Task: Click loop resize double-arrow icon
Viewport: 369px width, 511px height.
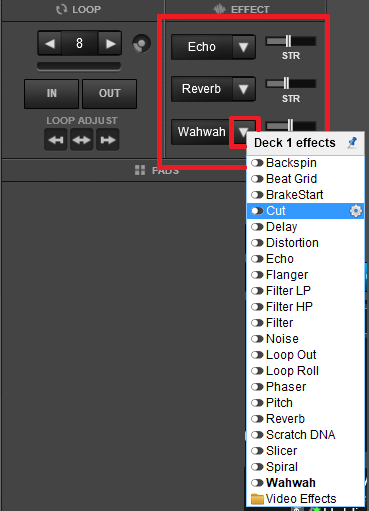Action: 82,140
